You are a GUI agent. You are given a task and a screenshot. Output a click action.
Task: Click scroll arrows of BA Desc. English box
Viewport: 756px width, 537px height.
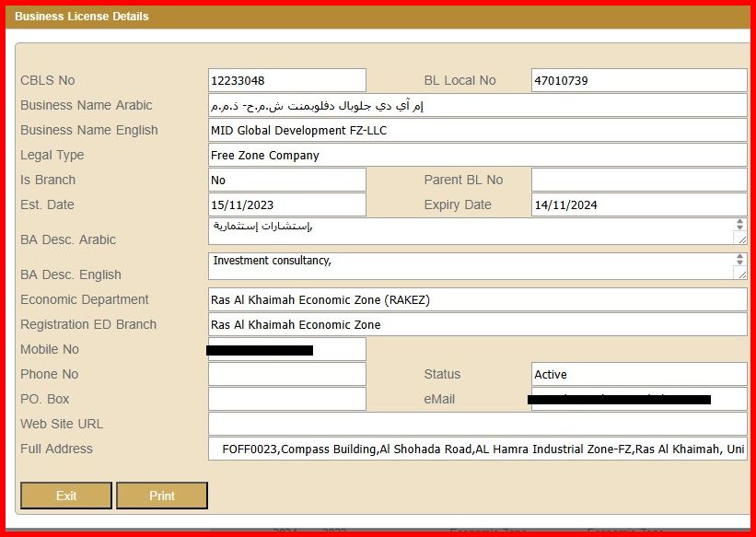tap(739, 259)
